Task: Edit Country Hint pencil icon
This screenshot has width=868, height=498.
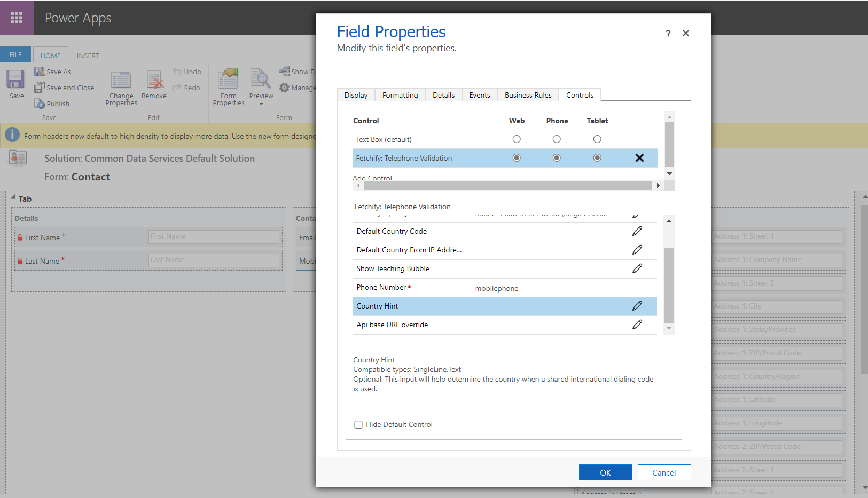Action: pos(637,306)
